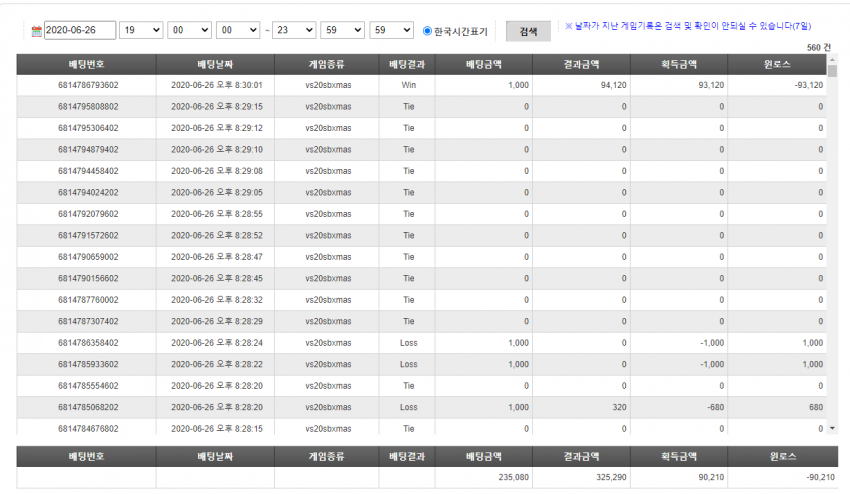This screenshot has width=850, height=494.
Task: Click the table's vertical scrollbar thumb
Action: [832, 71]
